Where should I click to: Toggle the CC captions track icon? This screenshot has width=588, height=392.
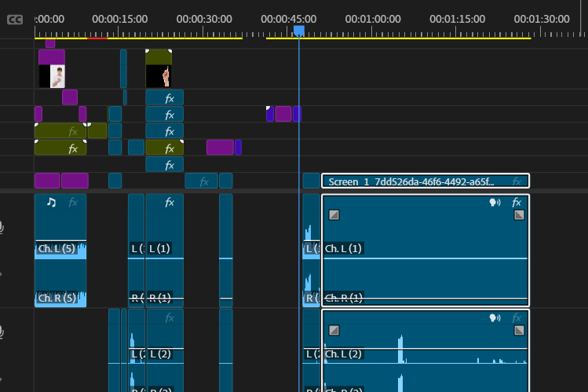pos(15,20)
